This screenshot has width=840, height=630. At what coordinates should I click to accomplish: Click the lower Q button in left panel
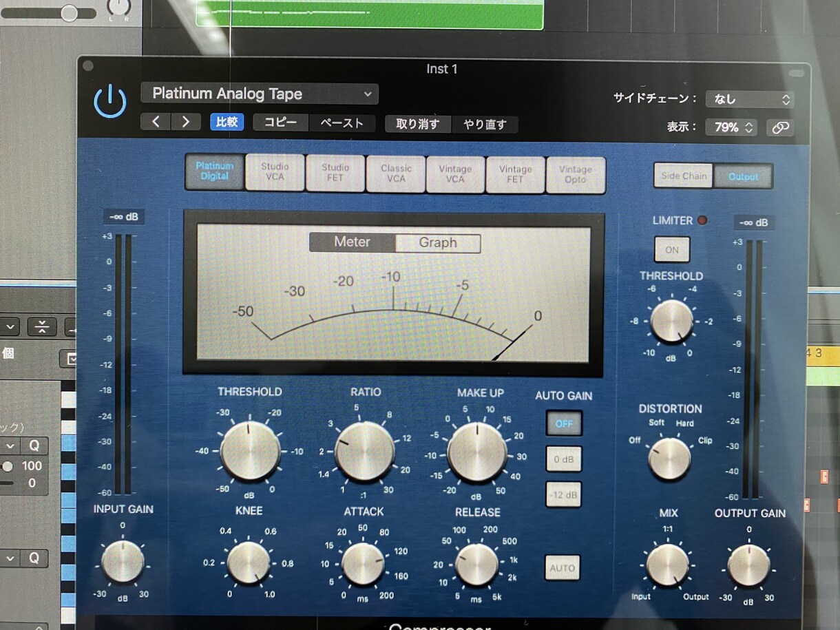(x=34, y=558)
